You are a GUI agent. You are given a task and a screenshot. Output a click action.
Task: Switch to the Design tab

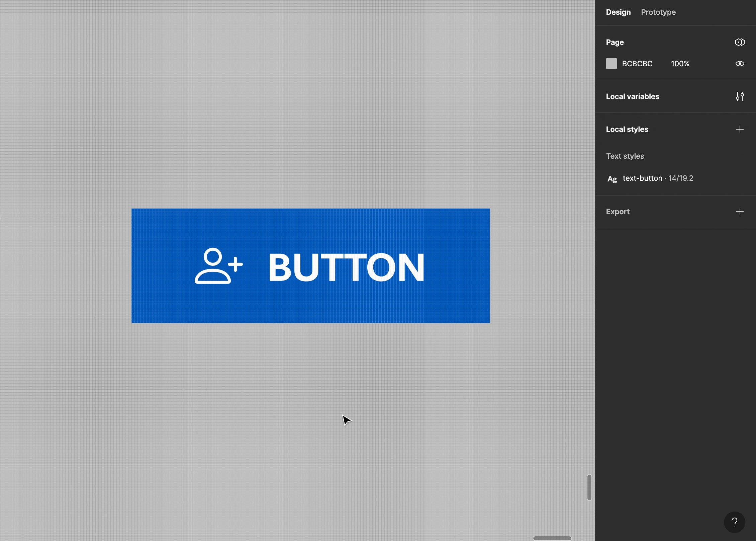[618, 12]
